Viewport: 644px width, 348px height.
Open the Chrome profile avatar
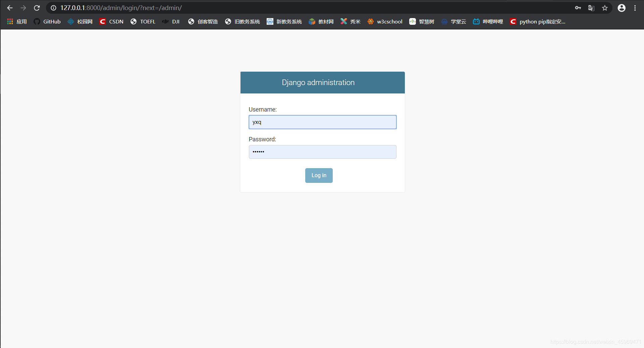(x=622, y=8)
